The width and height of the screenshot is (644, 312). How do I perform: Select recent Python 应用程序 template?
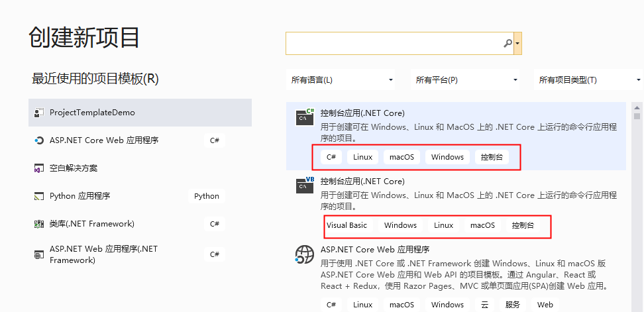coord(140,196)
